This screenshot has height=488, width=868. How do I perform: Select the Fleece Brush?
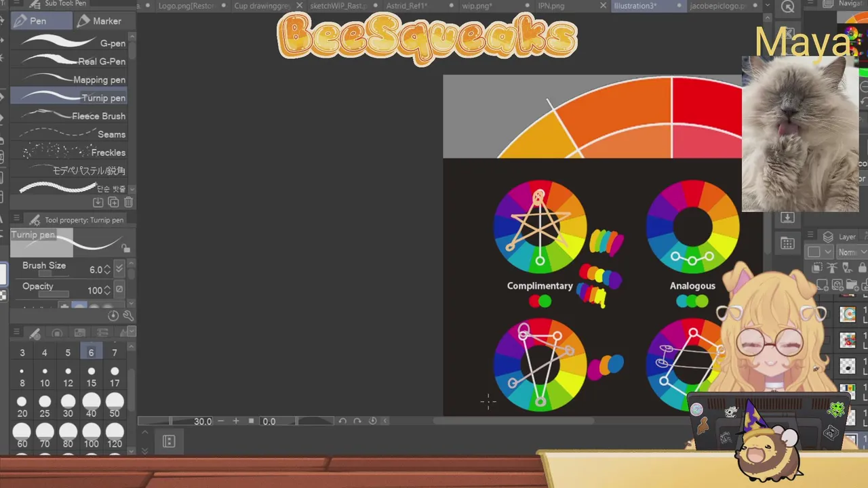click(x=69, y=116)
